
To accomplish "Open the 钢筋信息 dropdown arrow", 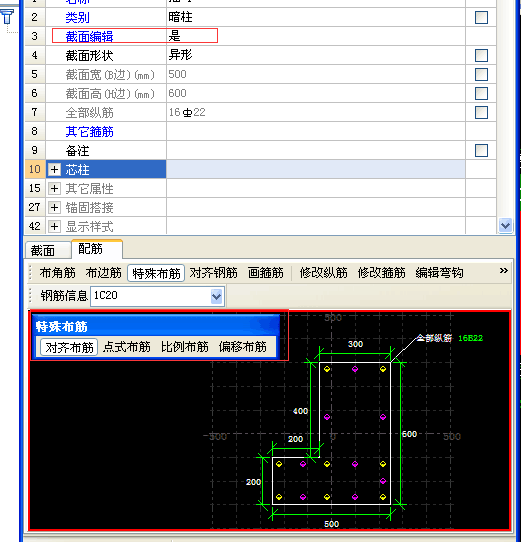I will pos(216,296).
